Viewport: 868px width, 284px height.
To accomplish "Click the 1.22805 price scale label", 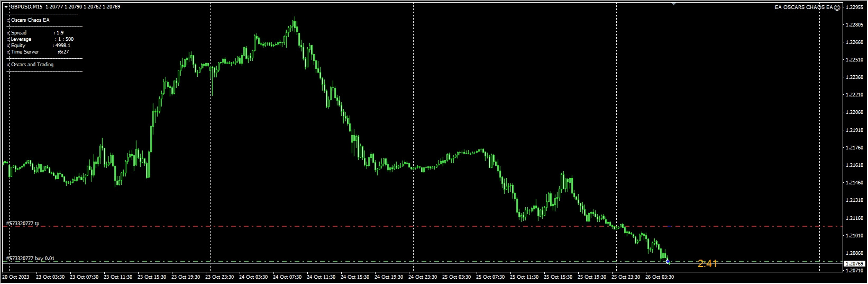I will tap(855, 25).
